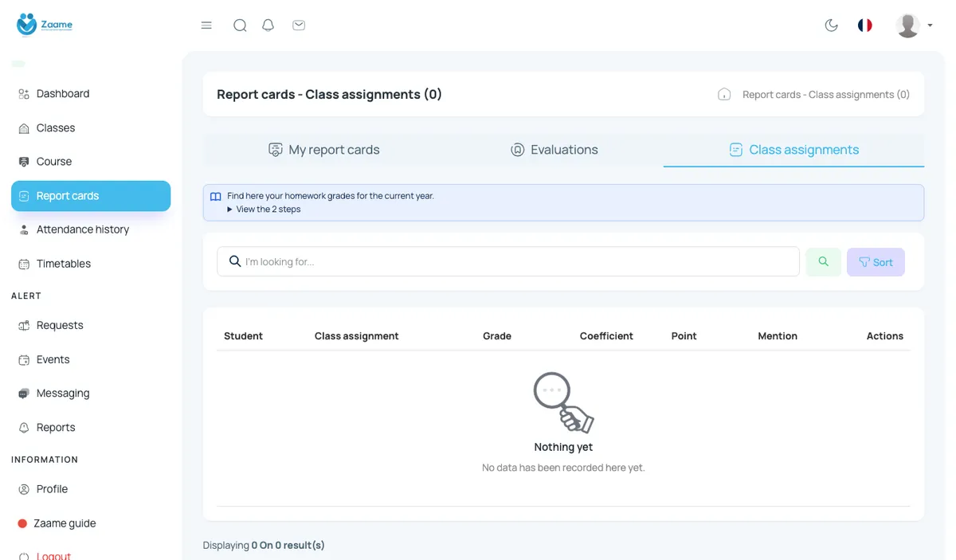Click the home breadcrumb icon
This screenshot has height=560, width=956.
(724, 94)
